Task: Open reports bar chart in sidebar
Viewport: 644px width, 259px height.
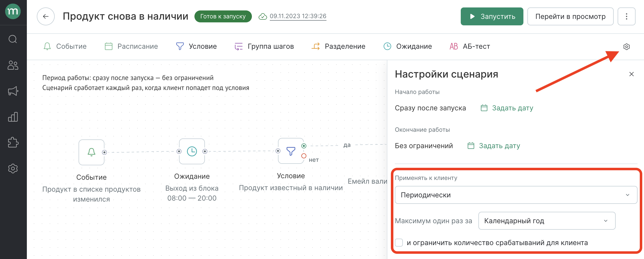Action: click(x=13, y=117)
